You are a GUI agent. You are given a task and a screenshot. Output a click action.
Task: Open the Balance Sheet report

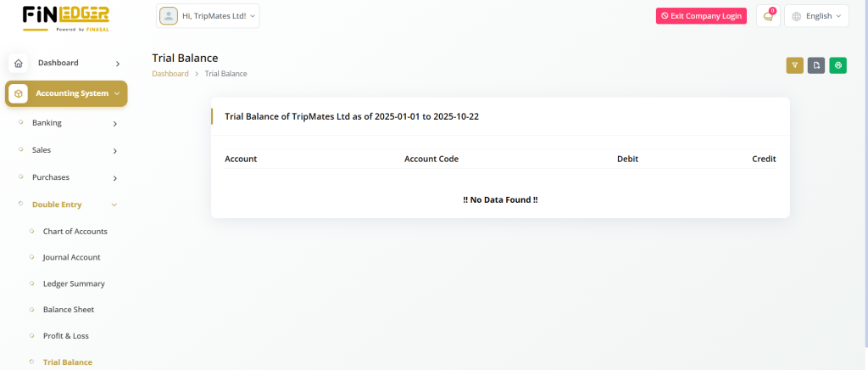(x=69, y=310)
